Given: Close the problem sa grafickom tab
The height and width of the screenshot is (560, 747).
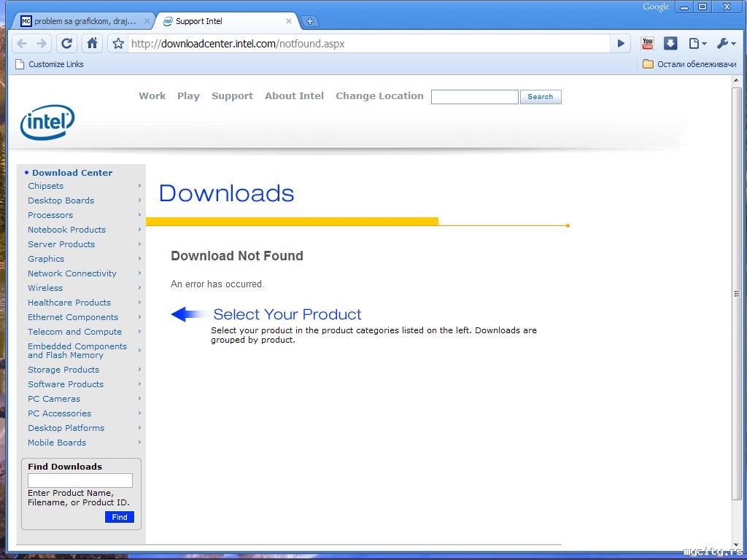Looking at the screenshot, I should coord(147,21).
